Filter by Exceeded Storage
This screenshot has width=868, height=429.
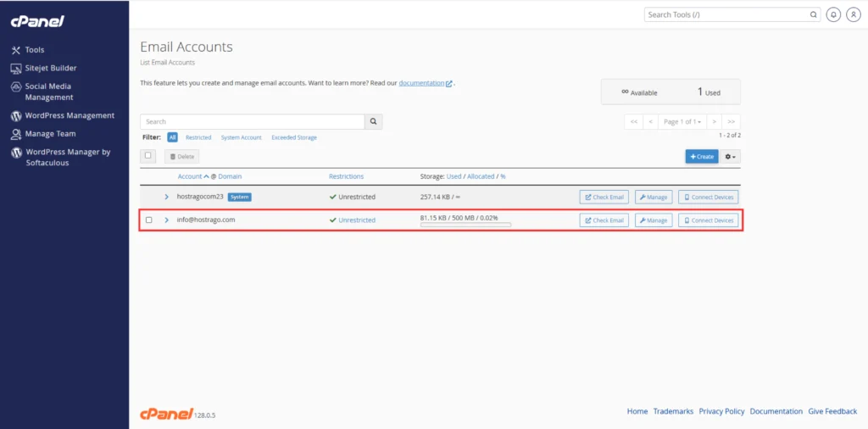tap(294, 137)
